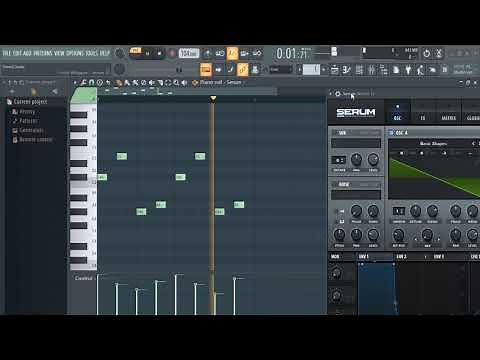The width and height of the screenshot is (480, 360).
Task: Expand the History folder in browser
Action: (27, 111)
